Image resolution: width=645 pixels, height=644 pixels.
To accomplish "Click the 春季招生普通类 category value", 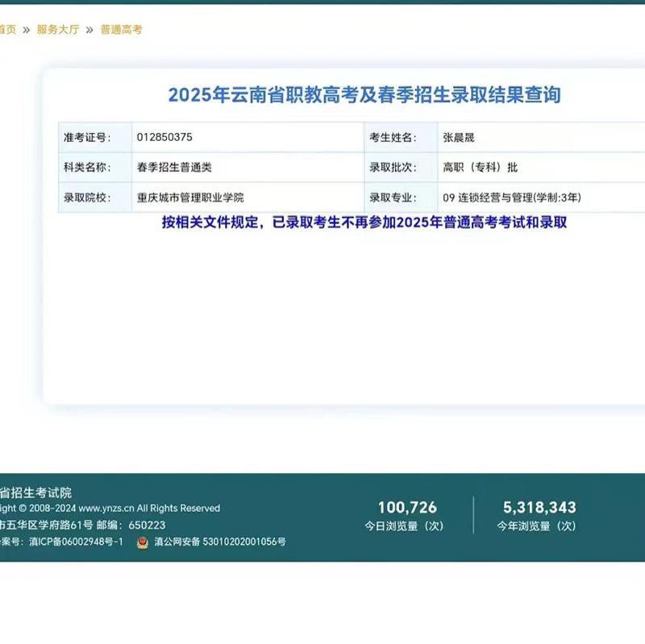I will click(174, 167).
